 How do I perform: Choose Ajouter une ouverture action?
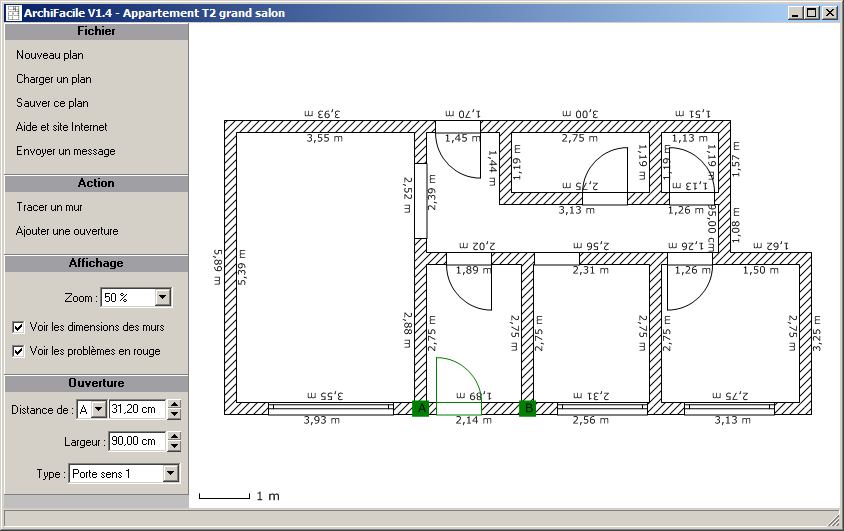click(x=67, y=231)
